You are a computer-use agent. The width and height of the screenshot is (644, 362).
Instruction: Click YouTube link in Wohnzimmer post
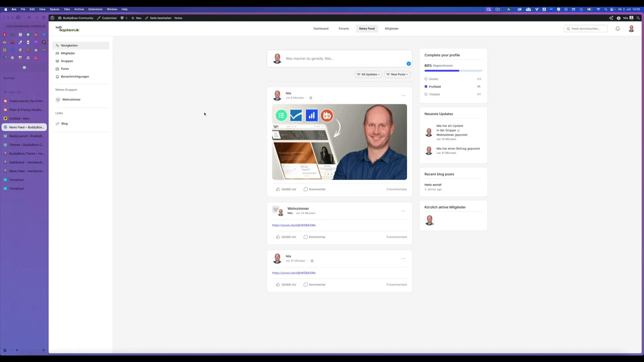294,226
